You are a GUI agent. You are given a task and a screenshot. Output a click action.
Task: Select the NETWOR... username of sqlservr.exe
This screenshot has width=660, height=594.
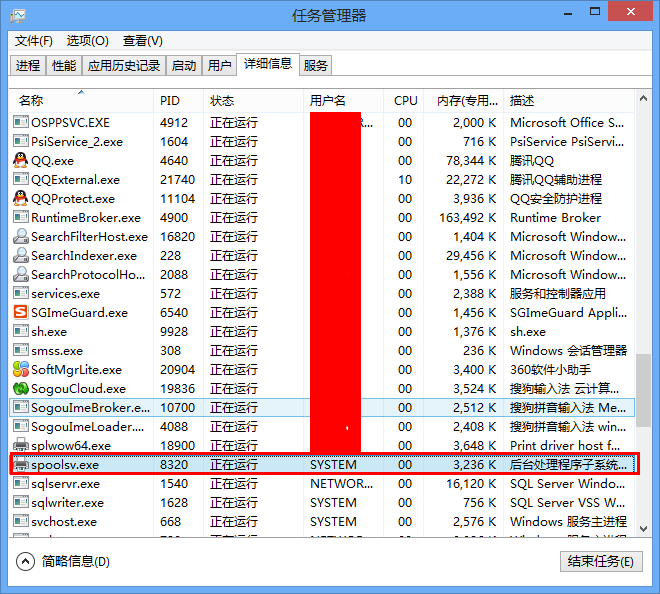tap(341, 484)
